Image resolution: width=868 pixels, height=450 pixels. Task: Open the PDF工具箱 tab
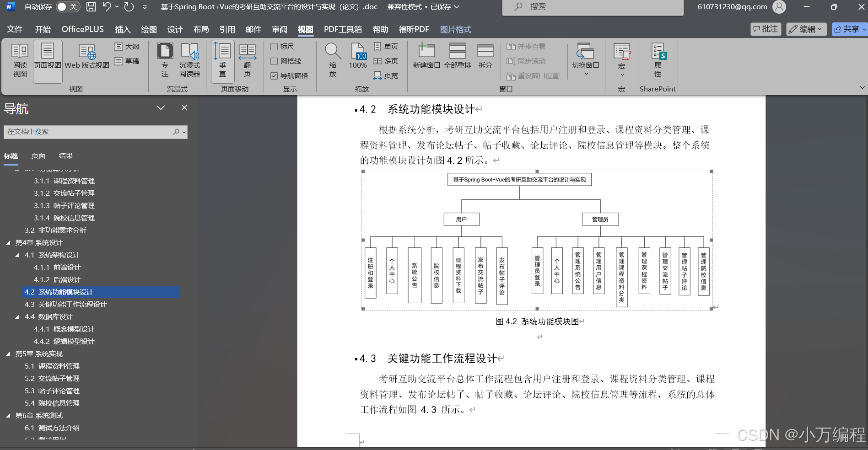343,29
